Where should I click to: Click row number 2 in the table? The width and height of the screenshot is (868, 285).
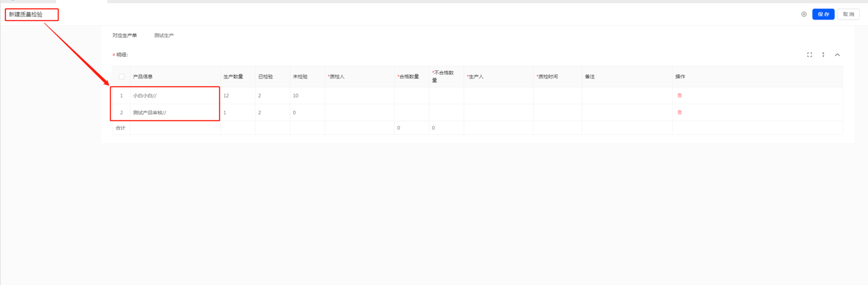121,112
